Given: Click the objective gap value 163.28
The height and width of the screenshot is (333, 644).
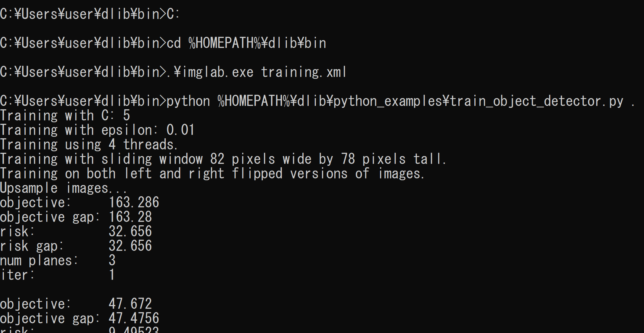Looking at the screenshot, I should tap(130, 217).
